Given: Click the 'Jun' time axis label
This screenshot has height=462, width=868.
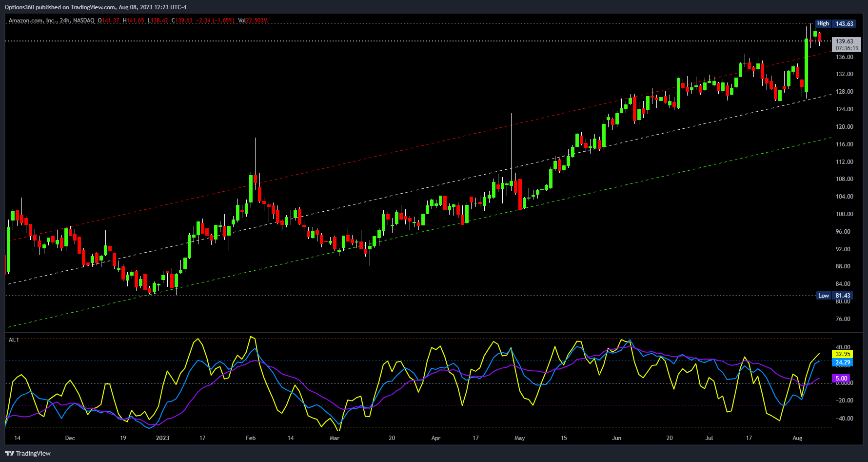Looking at the screenshot, I should point(617,438).
